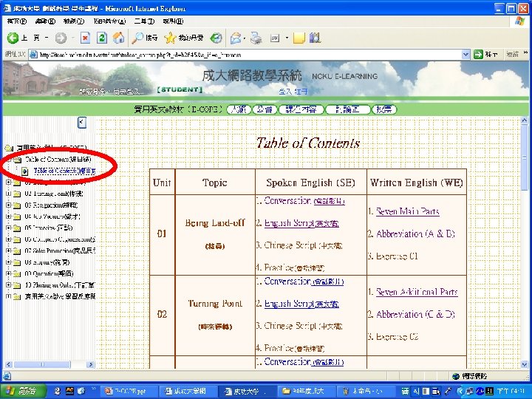This screenshot has height=399, width=532.
Task: Stop page loading with the red X icon
Action: (85, 38)
